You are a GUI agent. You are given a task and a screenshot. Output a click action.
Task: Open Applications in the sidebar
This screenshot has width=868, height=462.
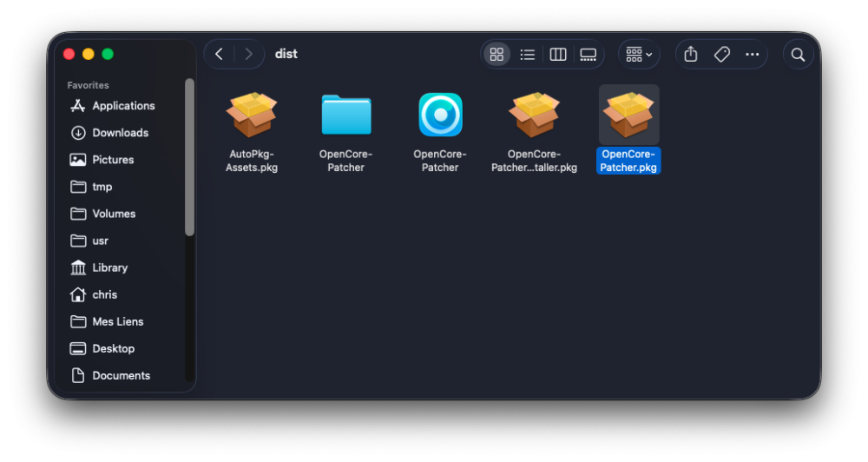coord(124,106)
